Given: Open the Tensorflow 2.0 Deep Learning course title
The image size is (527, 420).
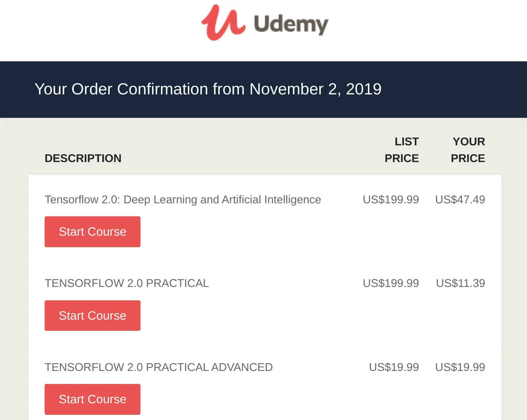Looking at the screenshot, I should (x=183, y=200).
